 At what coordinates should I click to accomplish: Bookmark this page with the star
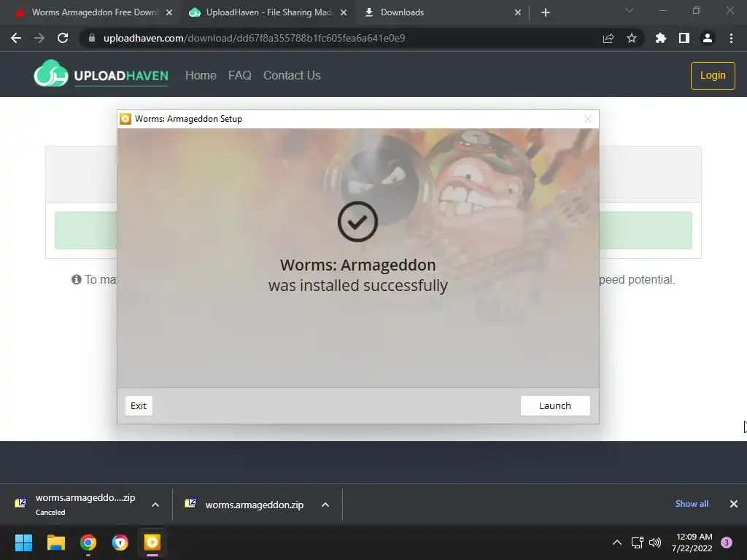click(632, 38)
